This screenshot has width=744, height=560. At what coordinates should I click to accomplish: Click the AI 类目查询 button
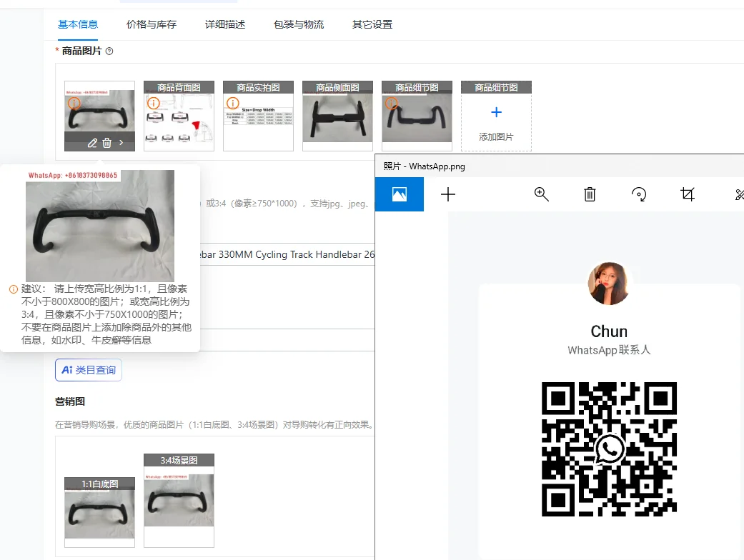[89, 370]
